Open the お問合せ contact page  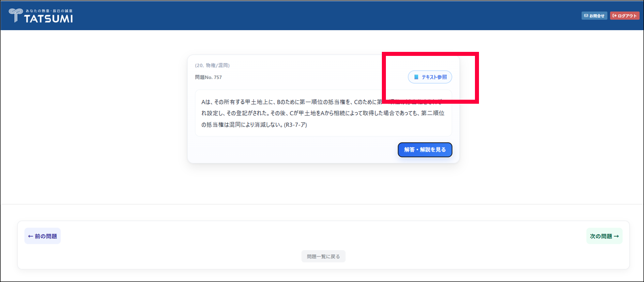tap(594, 16)
